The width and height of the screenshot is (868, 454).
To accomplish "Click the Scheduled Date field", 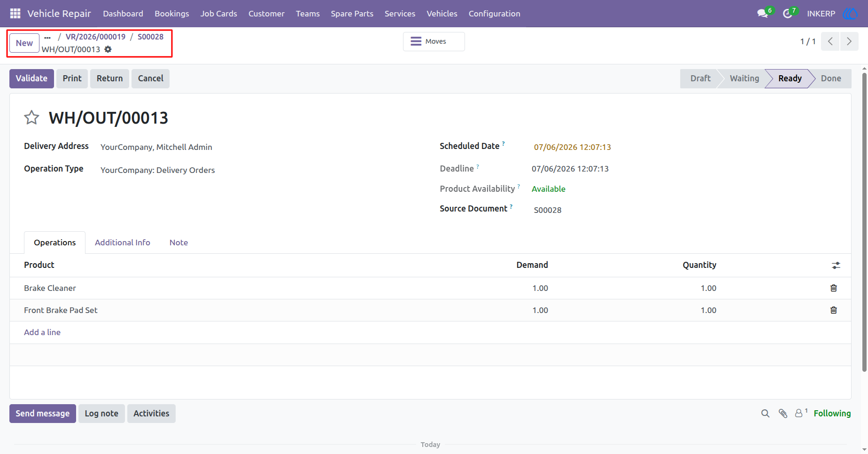I will 572,147.
